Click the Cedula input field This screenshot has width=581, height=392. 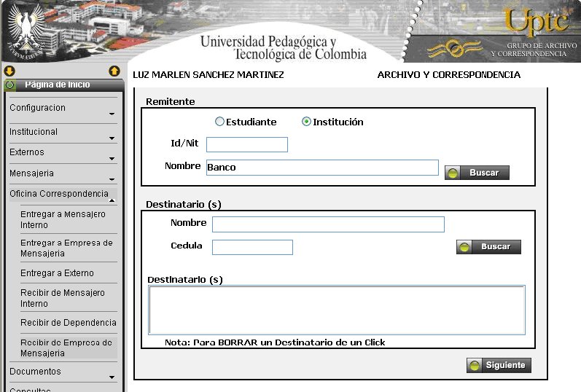[x=252, y=247]
